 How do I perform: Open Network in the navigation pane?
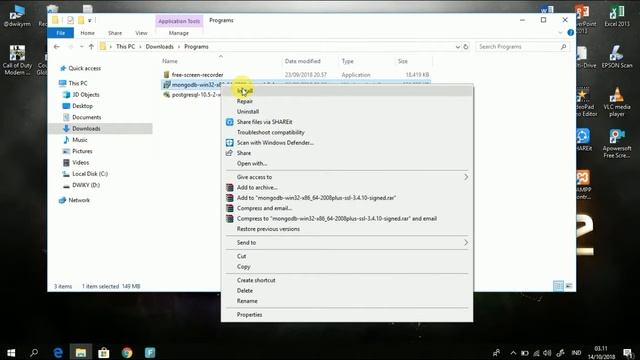pyautogui.click(x=79, y=200)
